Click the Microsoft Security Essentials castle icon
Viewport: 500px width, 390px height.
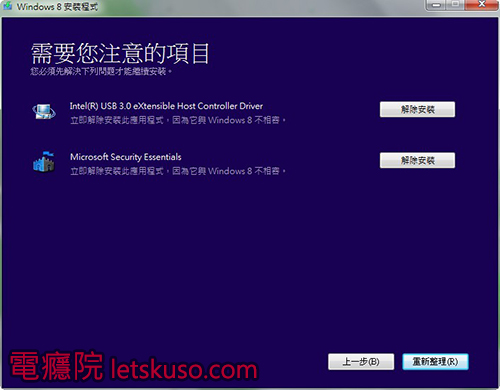[x=44, y=162]
